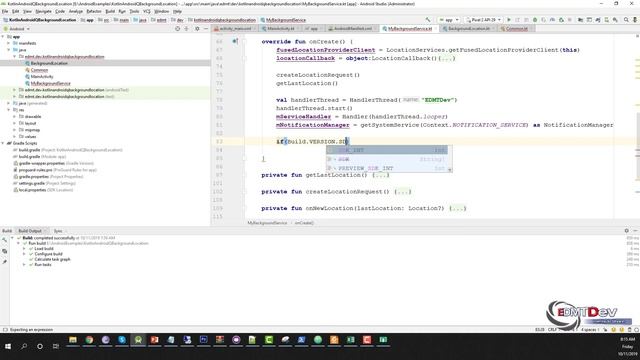
Task: Collapse the Gradle Scripts node
Action: [3, 143]
